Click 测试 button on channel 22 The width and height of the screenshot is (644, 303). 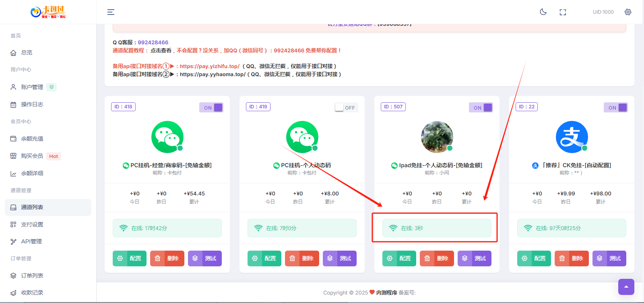[609, 258]
